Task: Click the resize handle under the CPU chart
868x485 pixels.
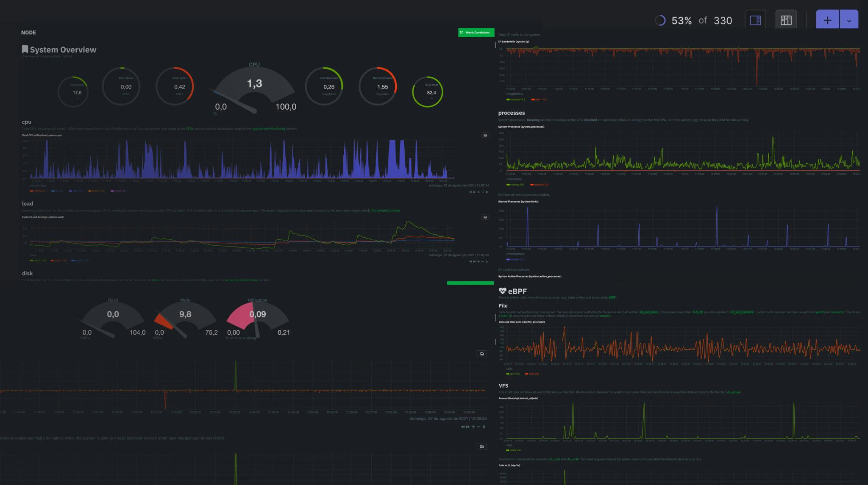Action: coord(487,192)
